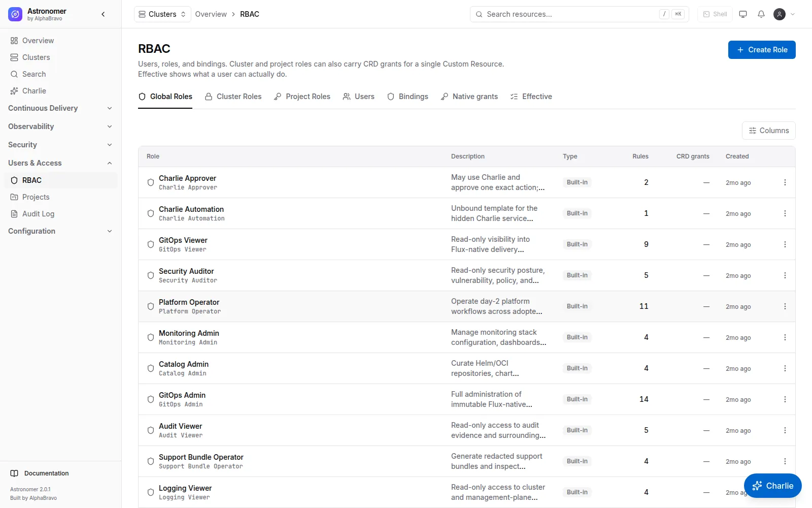Click the monitor display icon in header
This screenshot has height=508, width=812.
743,14
